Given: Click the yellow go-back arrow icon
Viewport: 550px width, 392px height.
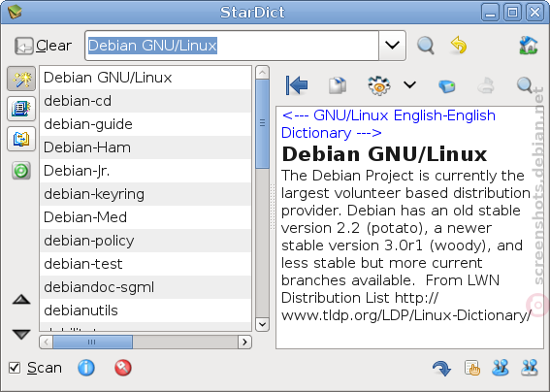Looking at the screenshot, I should 459,46.
